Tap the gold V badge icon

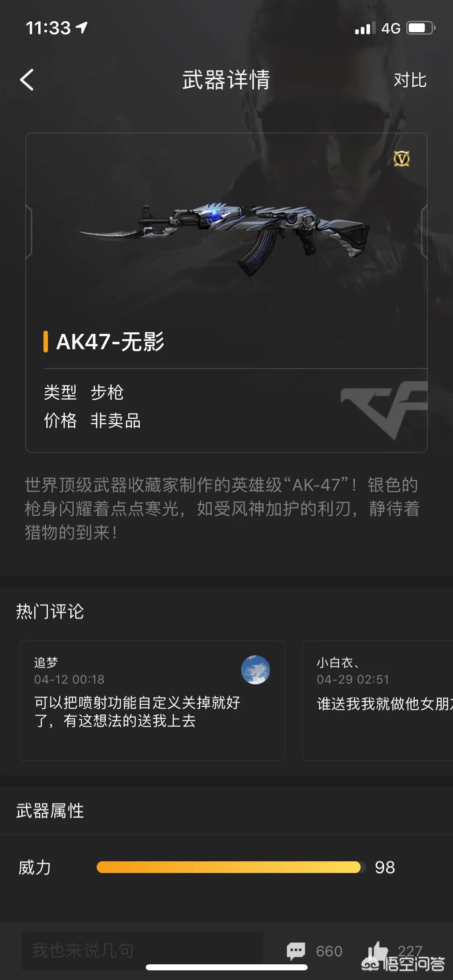[x=401, y=159]
